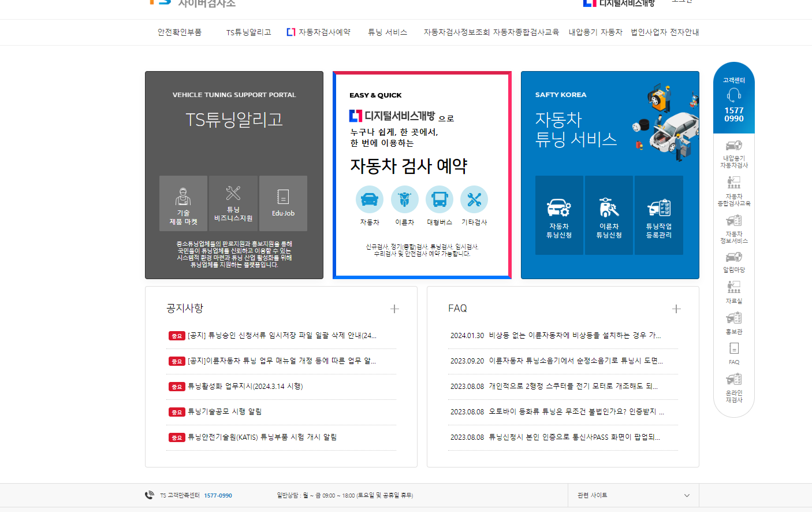Click the 고객센터 headset icon
The height and width of the screenshot is (512, 812).
point(734,94)
